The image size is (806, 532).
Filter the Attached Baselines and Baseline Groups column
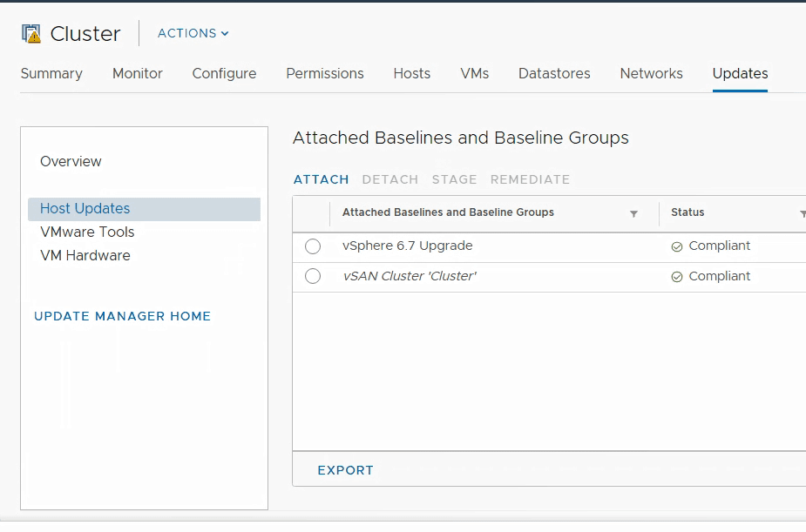pos(633,213)
